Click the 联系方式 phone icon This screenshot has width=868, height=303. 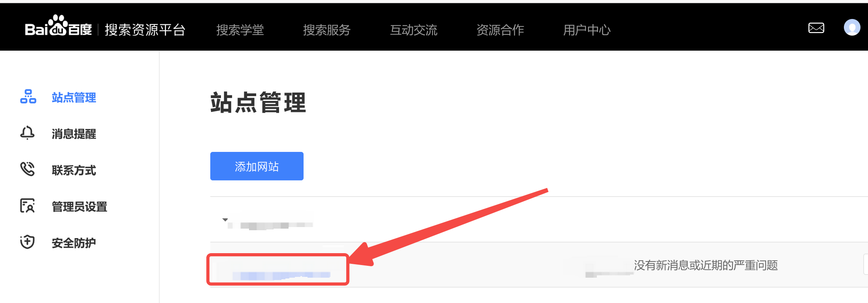coord(27,169)
